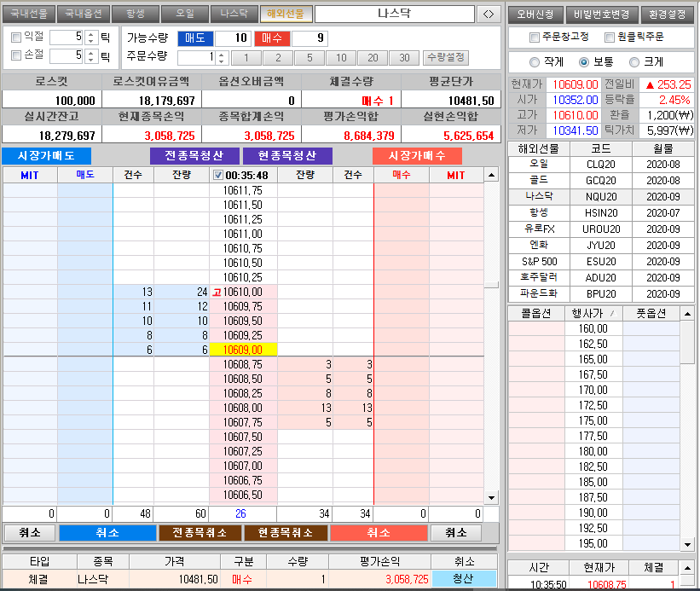Toggle the 주문창고정 checkbox

[x=535, y=38]
